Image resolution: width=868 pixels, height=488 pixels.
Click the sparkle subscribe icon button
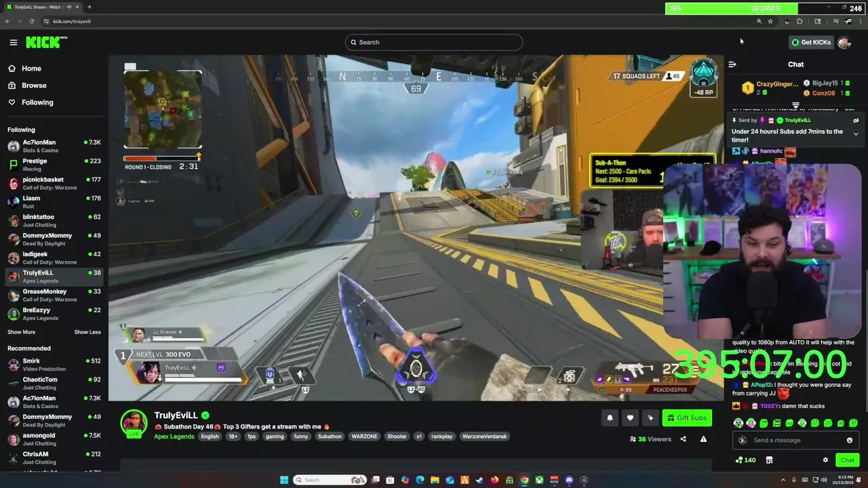(650, 418)
